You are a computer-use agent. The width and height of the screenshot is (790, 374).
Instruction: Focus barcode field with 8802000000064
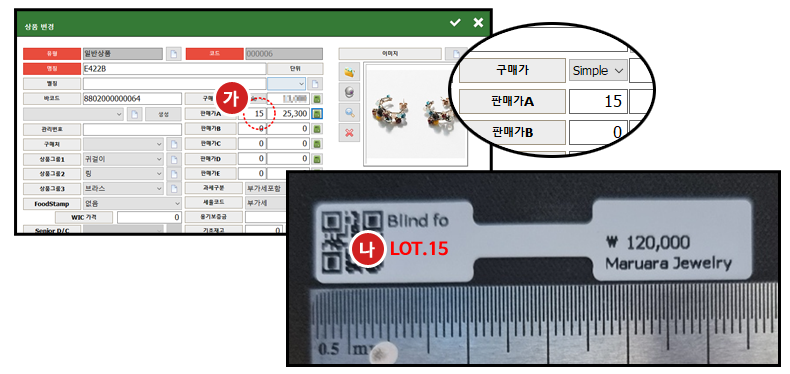tap(133, 99)
